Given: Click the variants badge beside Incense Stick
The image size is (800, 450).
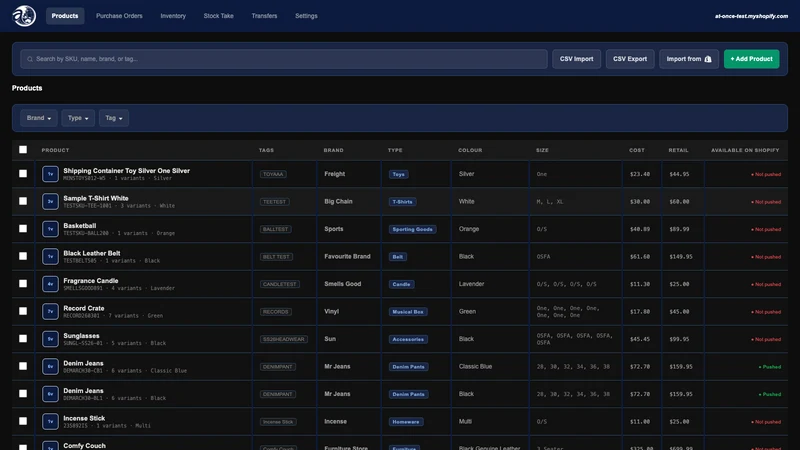Looking at the screenshot, I should pos(50,422).
